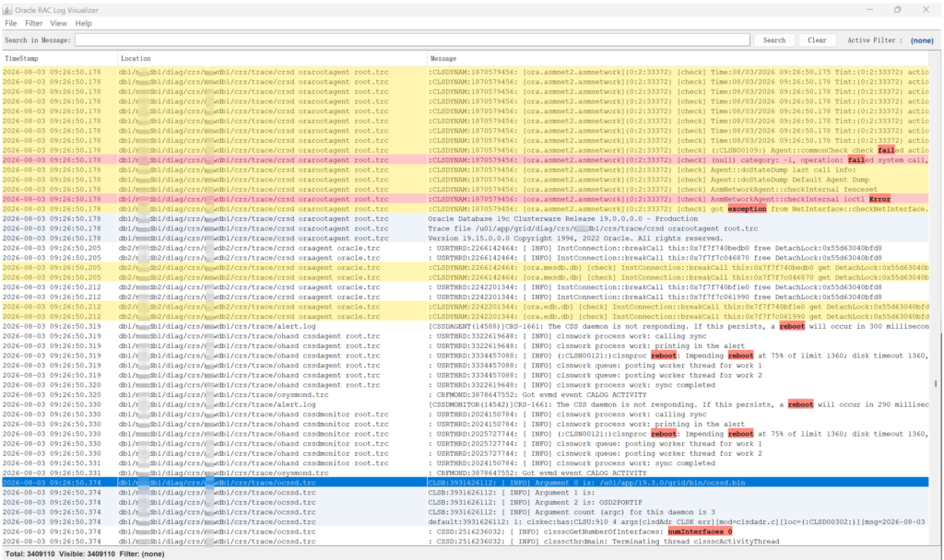Screen dimensions: 944x560
Task: Select row with 'Argument 2 is: OSD2PORTIF'
Action: [x=465, y=502]
